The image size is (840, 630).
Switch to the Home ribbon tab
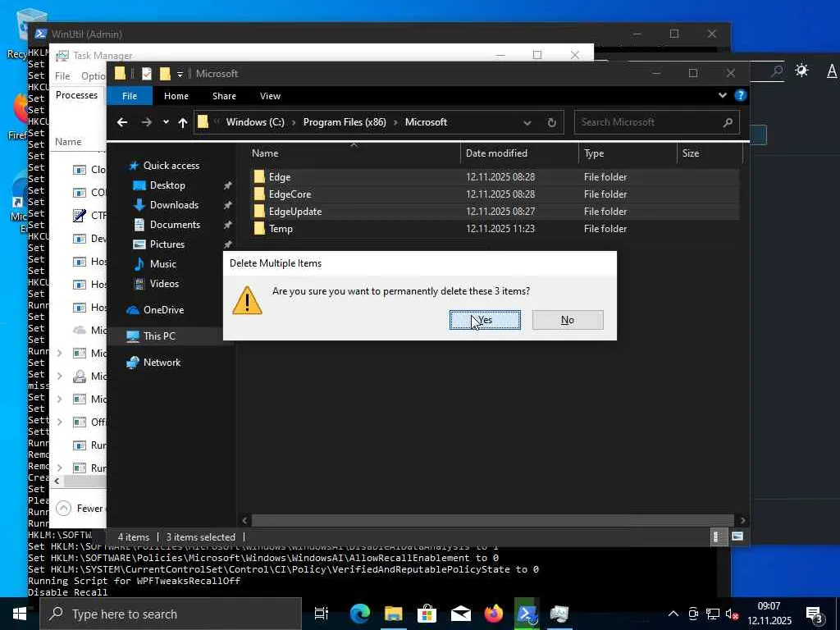point(176,96)
